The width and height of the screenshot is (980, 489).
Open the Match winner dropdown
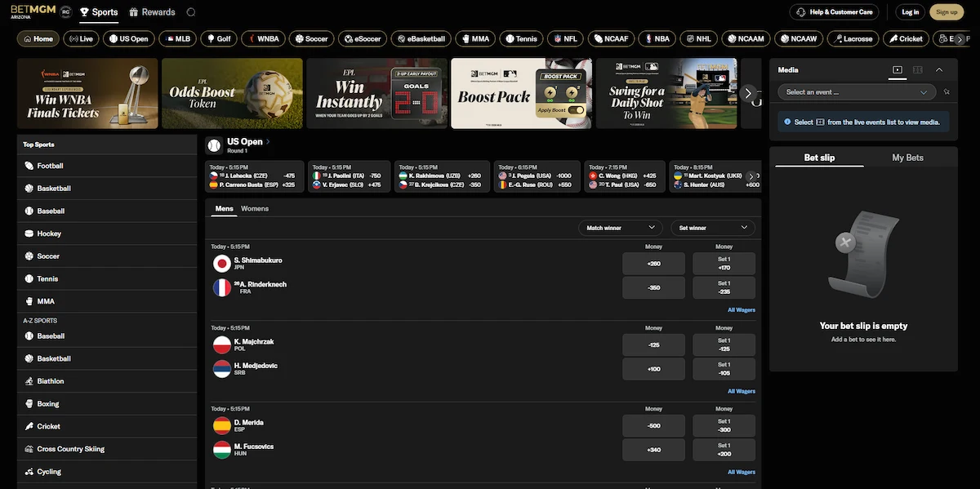[620, 228]
